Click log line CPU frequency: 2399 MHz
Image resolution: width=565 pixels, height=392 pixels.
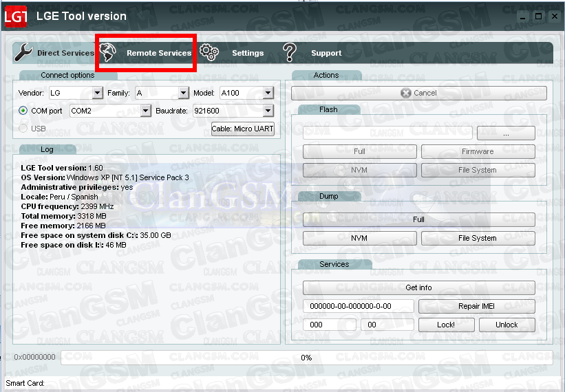coord(67,206)
